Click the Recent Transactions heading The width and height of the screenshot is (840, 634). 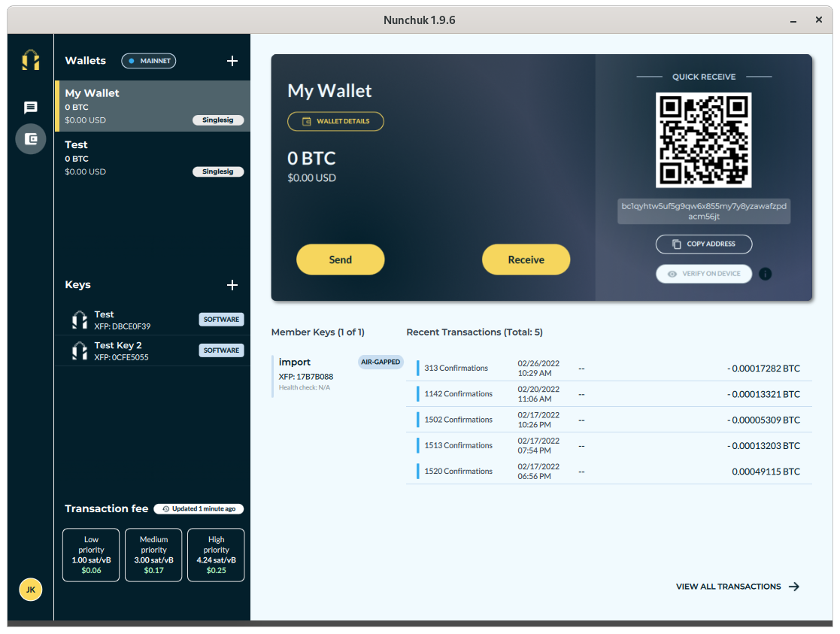coord(474,332)
